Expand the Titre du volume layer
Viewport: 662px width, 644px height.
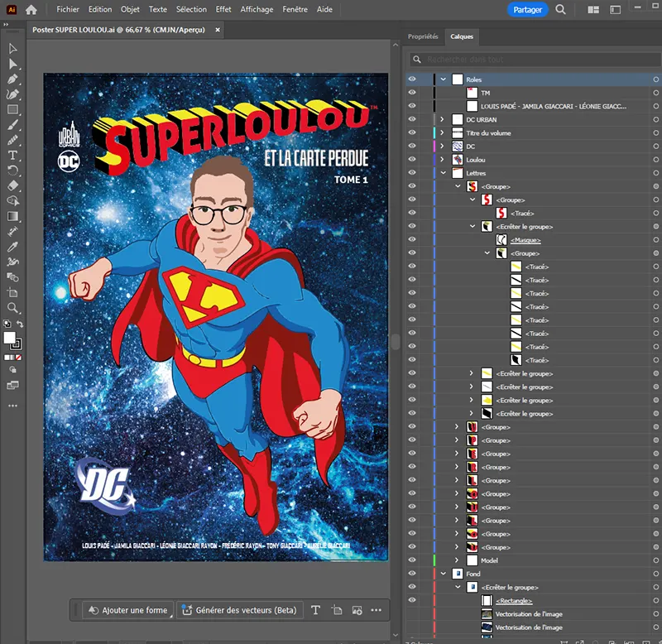point(442,132)
